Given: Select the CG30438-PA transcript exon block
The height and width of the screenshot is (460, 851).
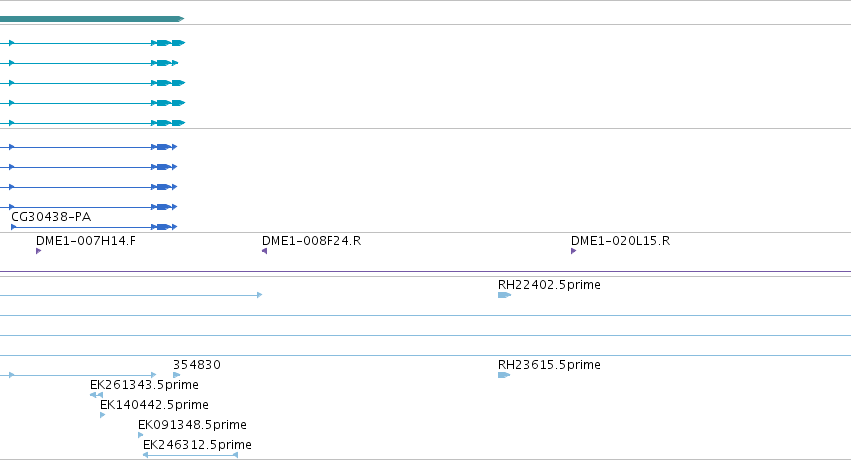Looking at the screenshot, I should point(162,227).
